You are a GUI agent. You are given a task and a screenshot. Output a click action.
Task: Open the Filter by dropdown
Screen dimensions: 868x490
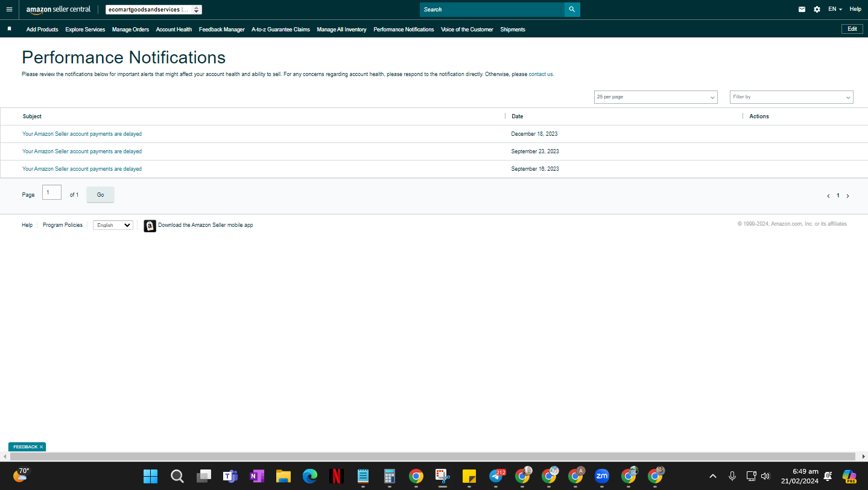pos(791,97)
